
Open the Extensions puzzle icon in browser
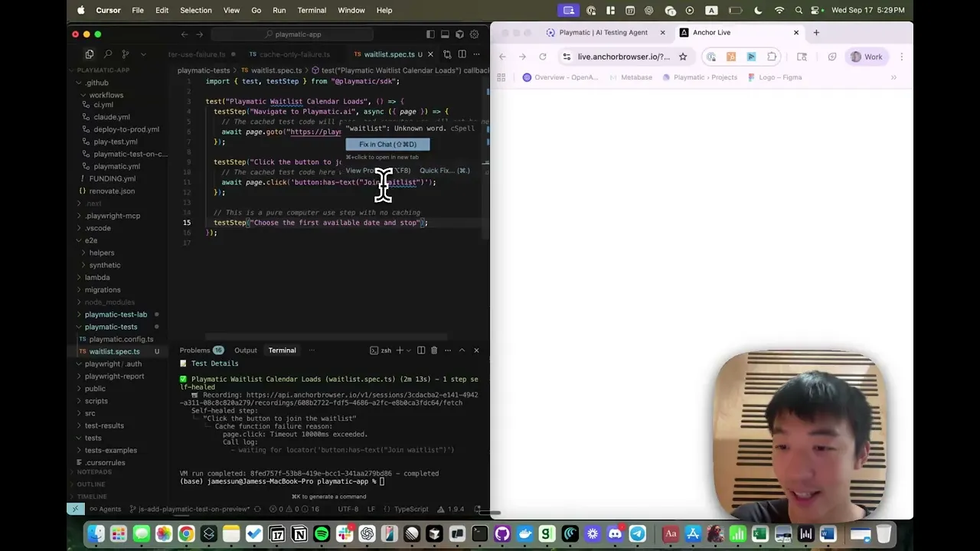tap(772, 57)
